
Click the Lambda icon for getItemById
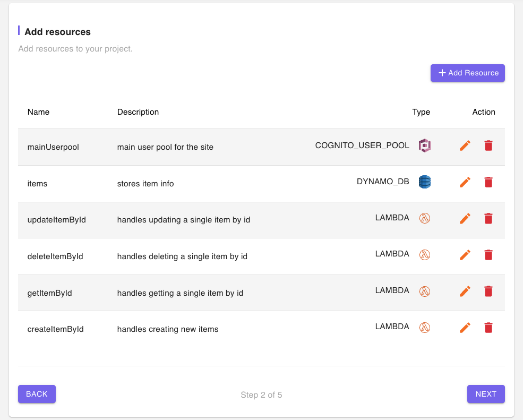tap(425, 291)
